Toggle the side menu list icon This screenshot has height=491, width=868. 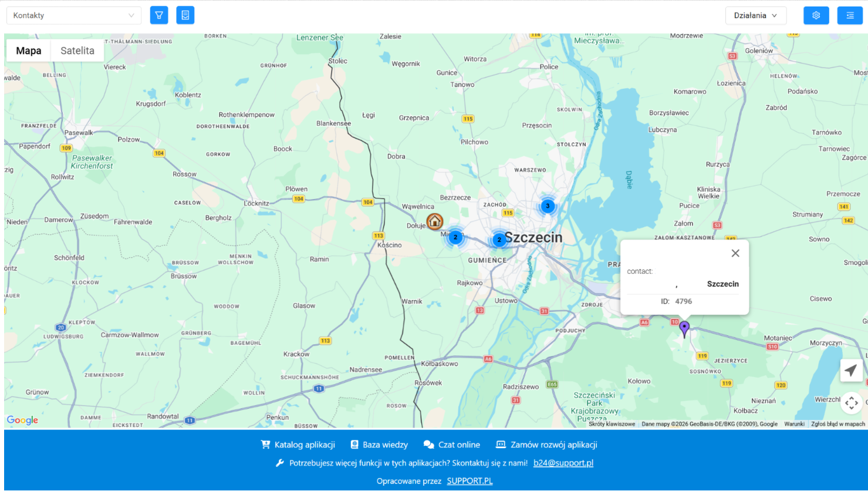pyautogui.click(x=850, y=15)
